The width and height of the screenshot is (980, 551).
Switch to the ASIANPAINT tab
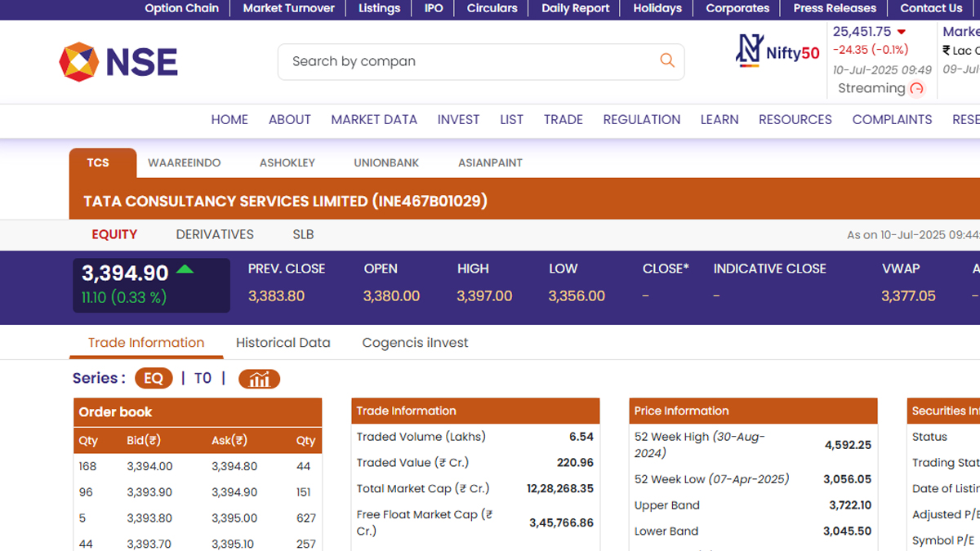490,162
